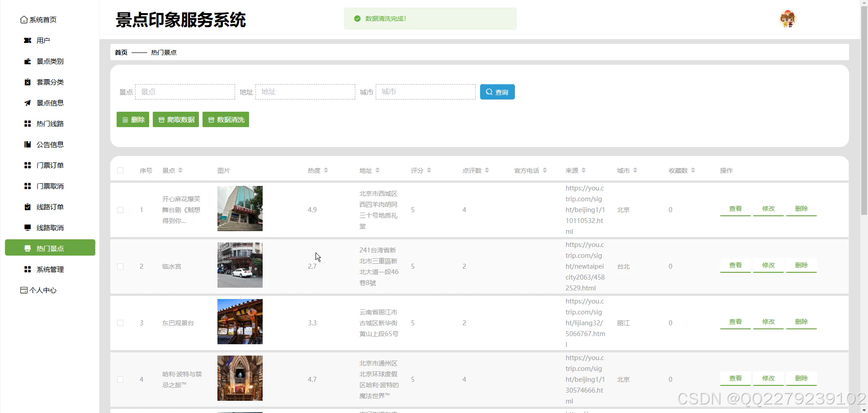Sort by the 城市 column arrows
This screenshot has height=413, width=868.
(635, 171)
